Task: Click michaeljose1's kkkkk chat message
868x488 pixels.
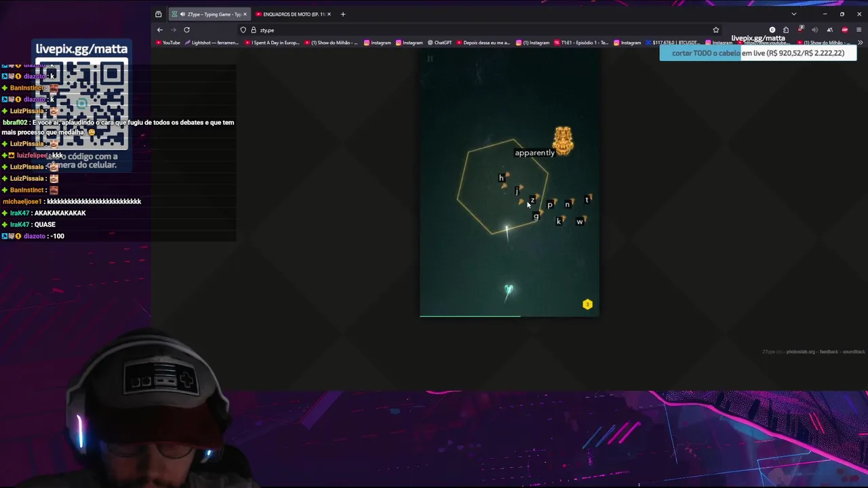Action: coord(72,201)
